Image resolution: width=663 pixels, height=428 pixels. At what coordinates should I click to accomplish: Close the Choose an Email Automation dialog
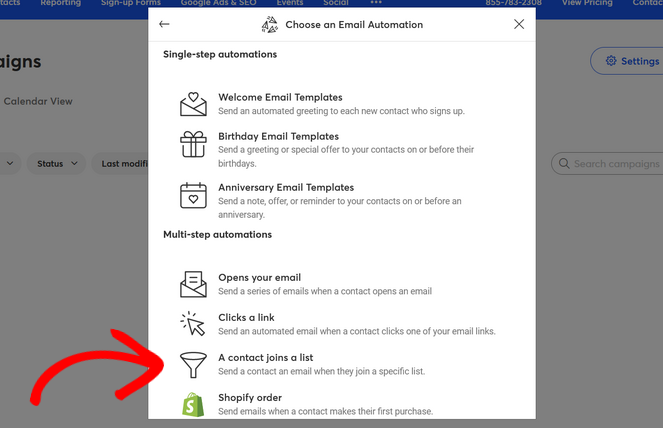tap(519, 24)
